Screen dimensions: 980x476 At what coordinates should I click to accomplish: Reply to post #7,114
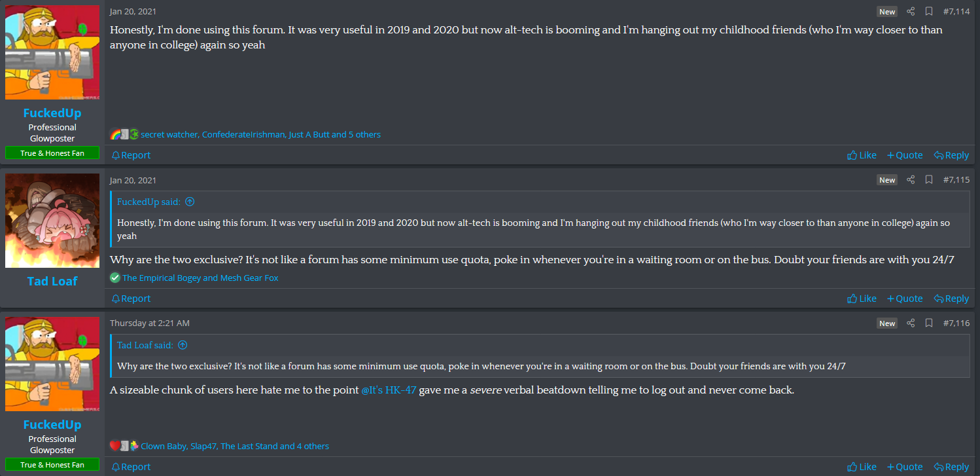[x=951, y=155]
